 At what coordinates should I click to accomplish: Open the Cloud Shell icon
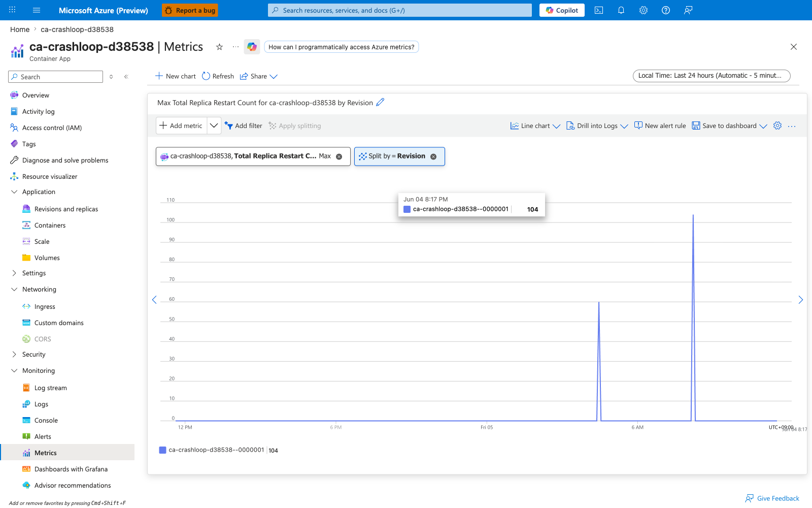coord(599,10)
